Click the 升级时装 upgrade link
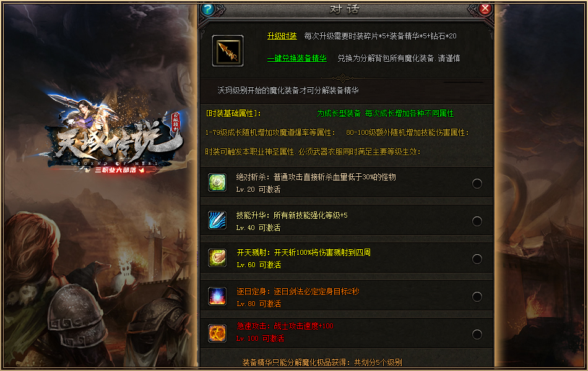This screenshot has height=371, width=588. pyautogui.click(x=282, y=36)
